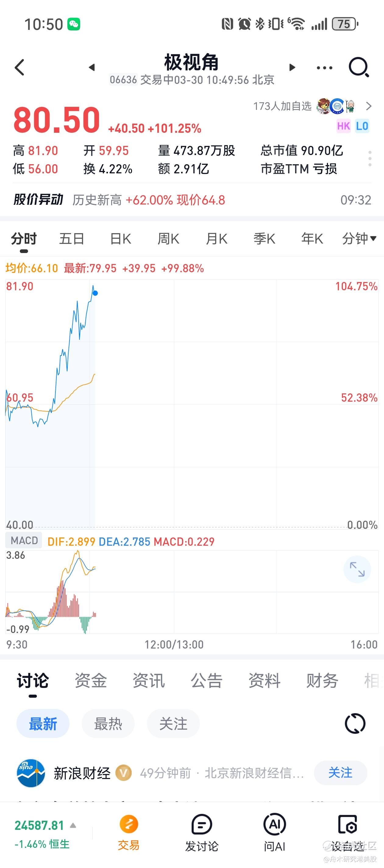Tap the 发讨论 post discussion button

(201, 832)
